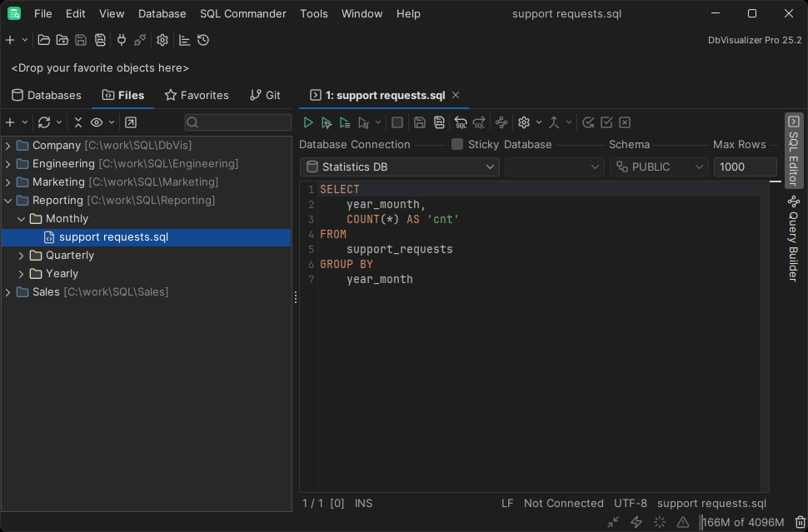Expand the Marketing folder node
The image size is (808, 532).
click(x=7, y=182)
